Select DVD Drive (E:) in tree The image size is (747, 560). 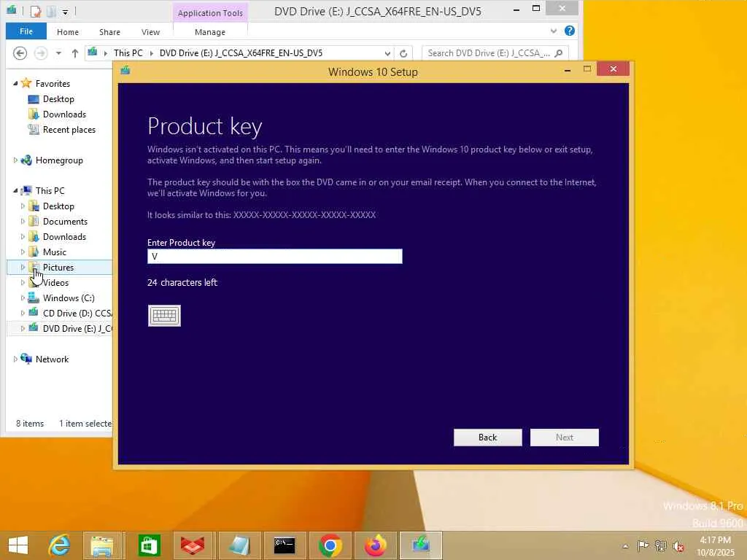(x=77, y=329)
